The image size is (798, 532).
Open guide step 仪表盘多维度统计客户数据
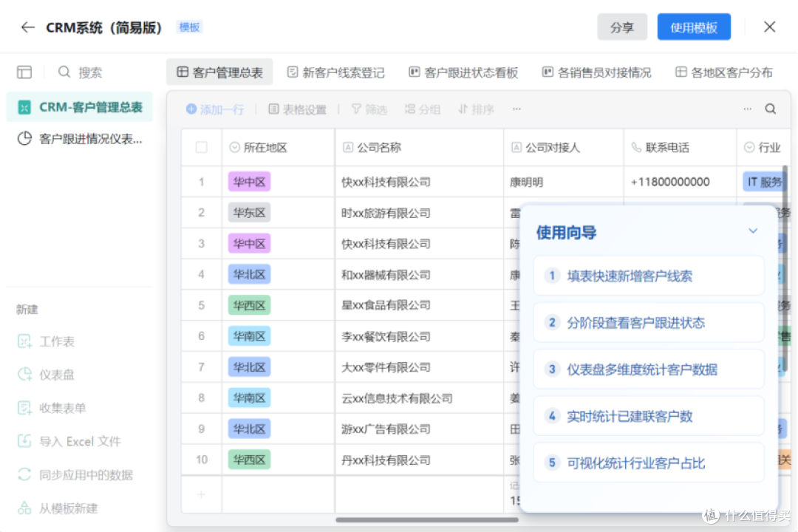(x=649, y=369)
